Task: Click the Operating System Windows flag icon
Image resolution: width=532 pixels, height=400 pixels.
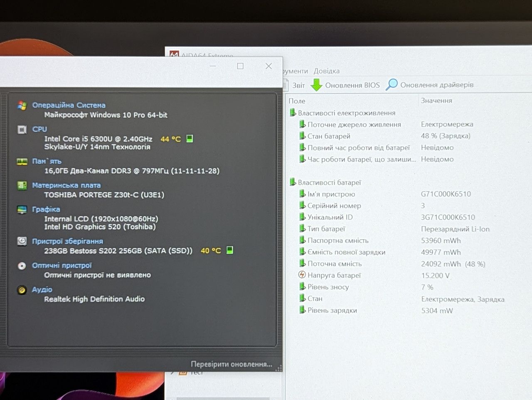Action: pos(22,106)
